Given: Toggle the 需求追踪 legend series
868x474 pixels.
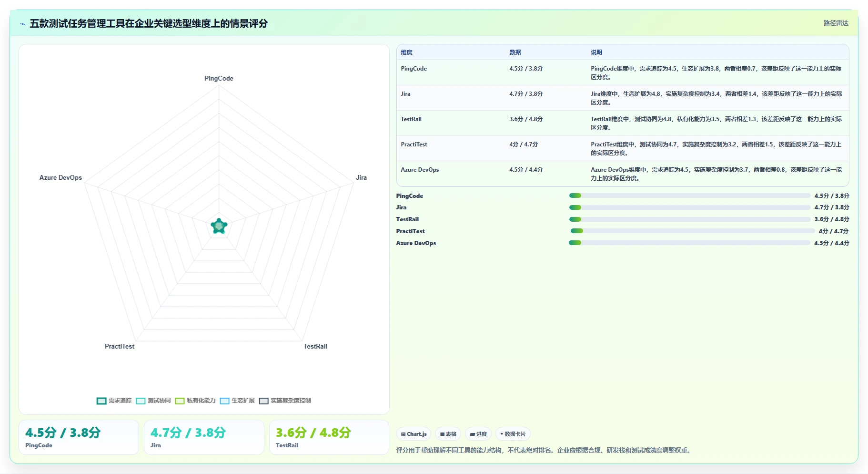Looking at the screenshot, I should [x=114, y=401].
